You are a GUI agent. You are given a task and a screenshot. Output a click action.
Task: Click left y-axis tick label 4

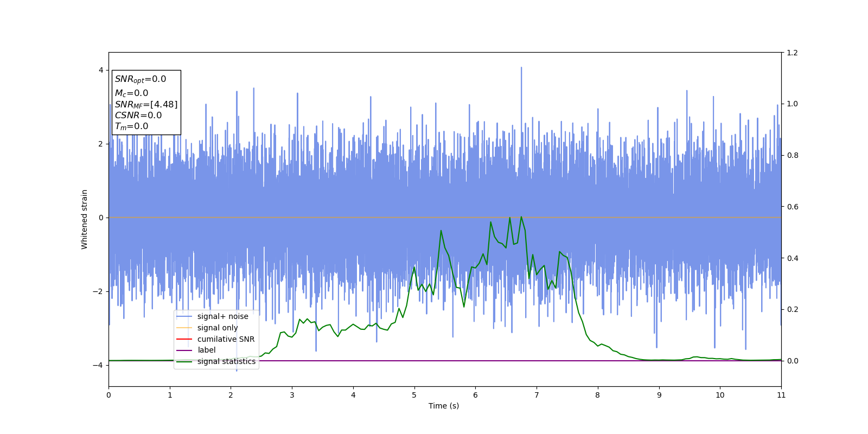(x=101, y=70)
